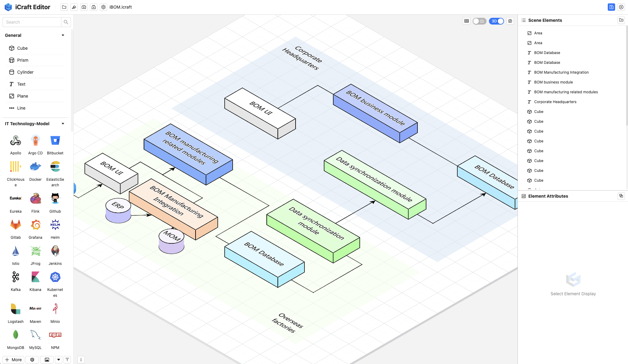Screen dimensions: 628x364
Task: Select the Flink model icon
Action: point(36,199)
